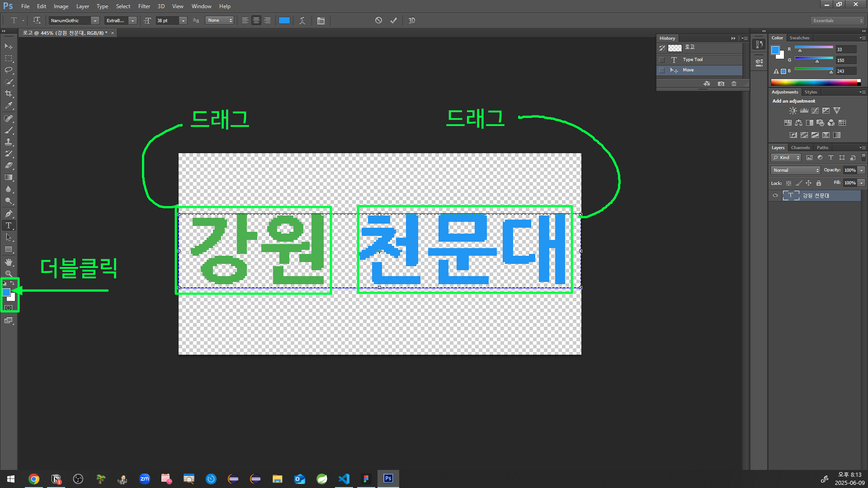The width and height of the screenshot is (868, 488).
Task: Select the Crop tool
Action: coord(9,94)
